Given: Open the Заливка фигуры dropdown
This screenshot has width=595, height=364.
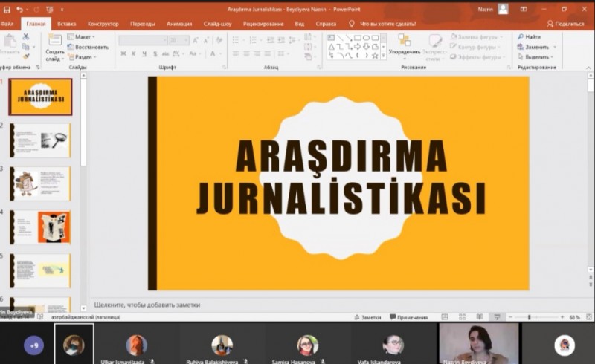Looking at the screenshot, I should 477,37.
